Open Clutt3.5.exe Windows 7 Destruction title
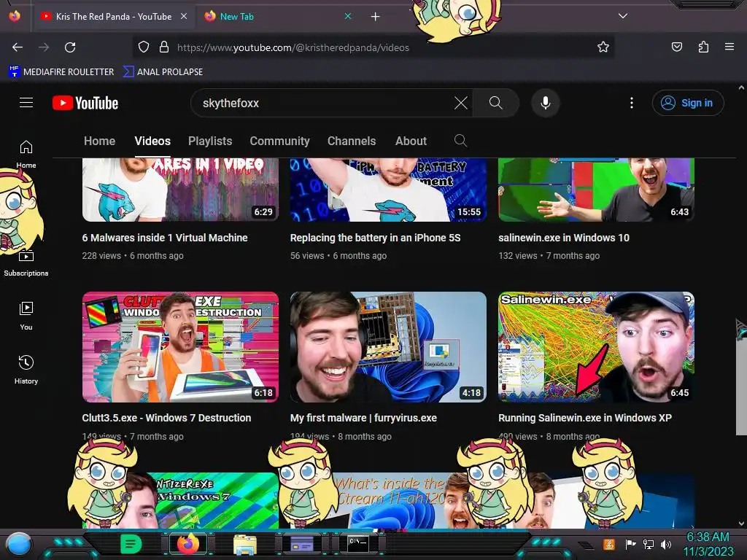The width and height of the screenshot is (747, 560). (166, 418)
